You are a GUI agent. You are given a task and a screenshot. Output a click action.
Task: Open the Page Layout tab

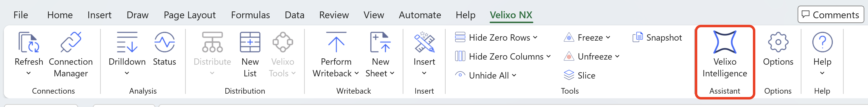pyautogui.click(x=189, y=15)
